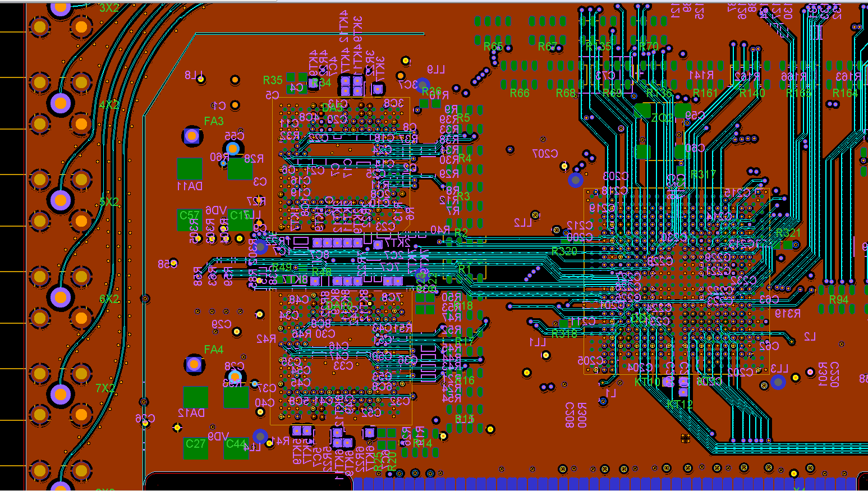Viewport: 868px width, 491px height.
Task: Click the R68 resistor label
Action: [566, 93]
